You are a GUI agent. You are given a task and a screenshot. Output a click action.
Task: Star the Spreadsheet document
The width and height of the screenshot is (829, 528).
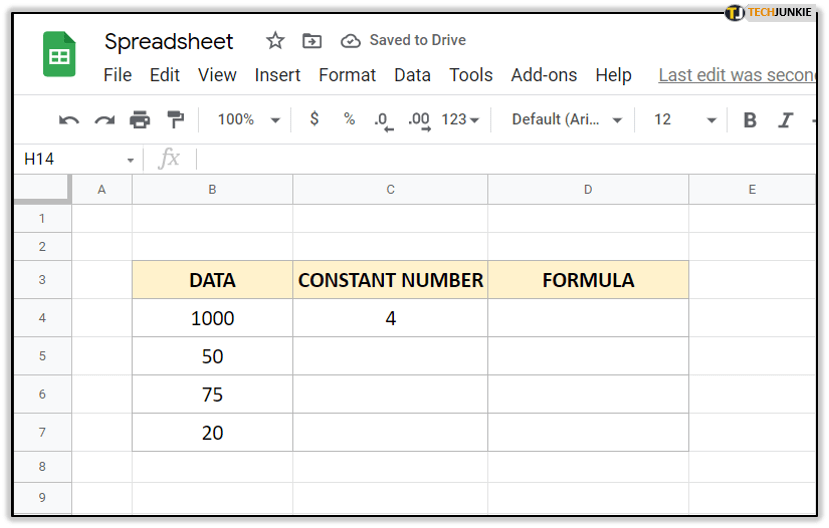click(x=275, y=41)
